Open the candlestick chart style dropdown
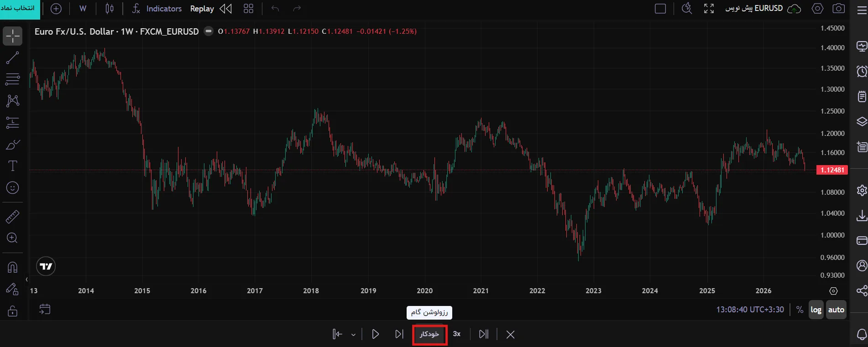 click(x=110, y=9)
